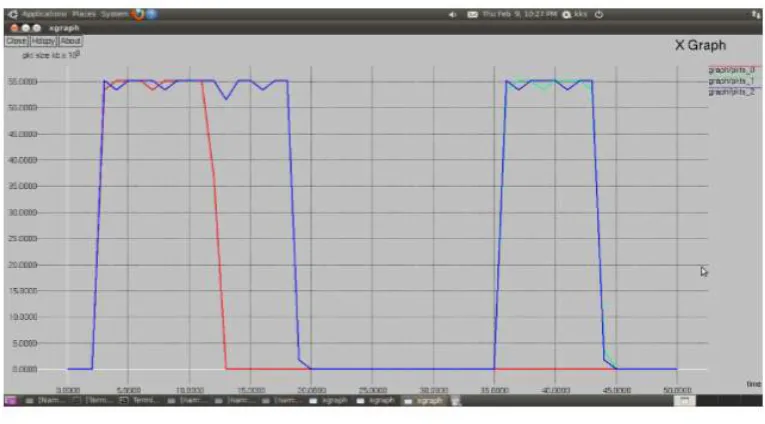This screenshot has width=765, height=424.
Task: Open the kks user menu
Action: point(575,15)
